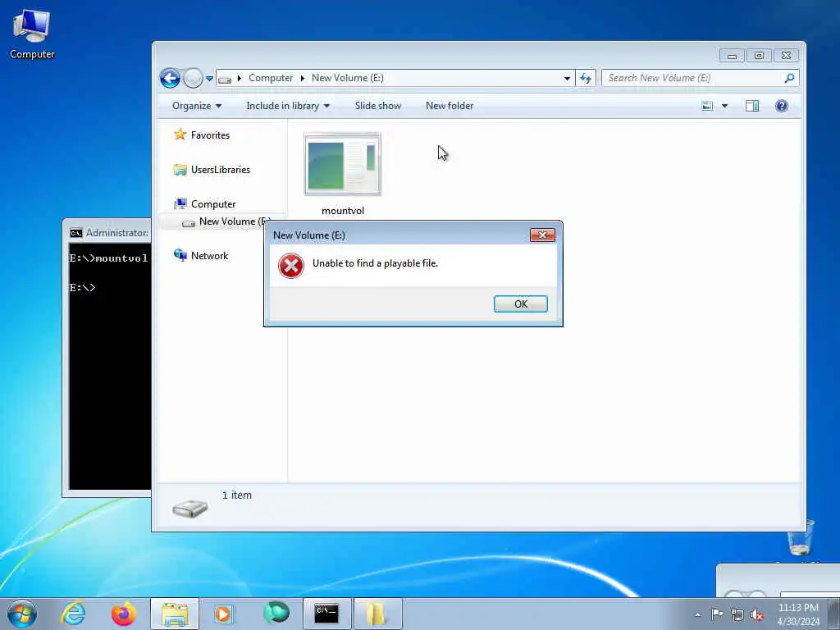The height and width of the screenshot is (630, 840).
Task: Select the mountvol file thumbnail
Action: tap(342, 164)
